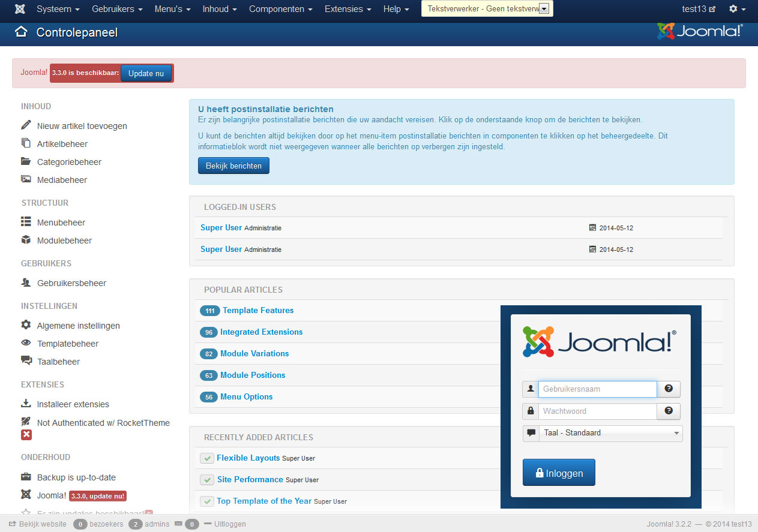The image size is (758, 532).
Task: Click the envelope messages icon in status bar
Action: click(x=178, y=524)
